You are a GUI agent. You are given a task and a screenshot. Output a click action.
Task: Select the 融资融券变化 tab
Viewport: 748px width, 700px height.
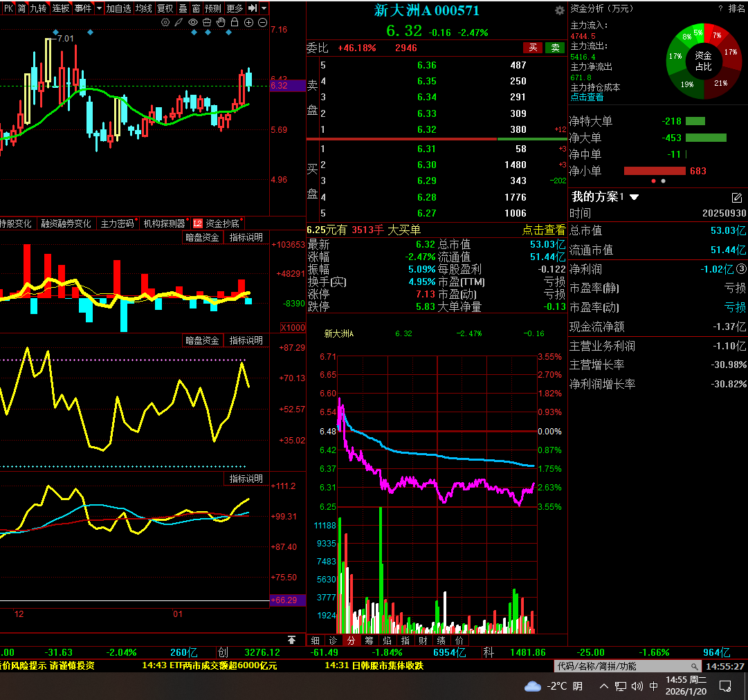66,223
